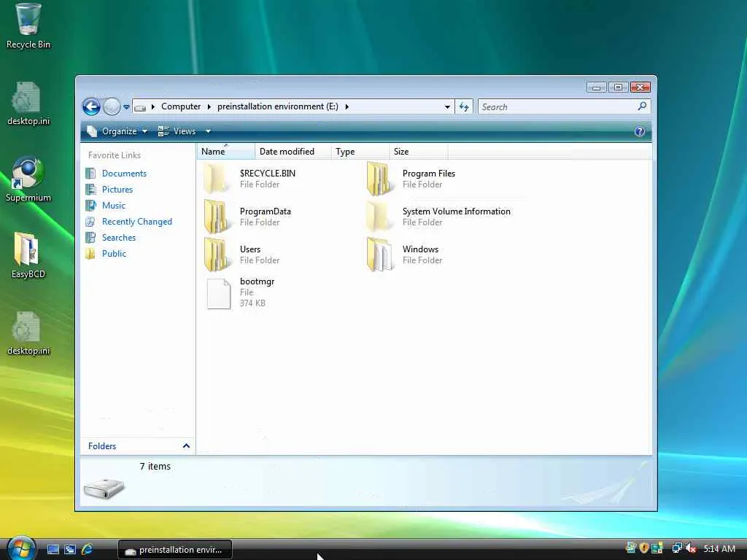The width and height of the screenshot is (747, 560).
Task: Sort by Date modified column
Action: point(293,152)
